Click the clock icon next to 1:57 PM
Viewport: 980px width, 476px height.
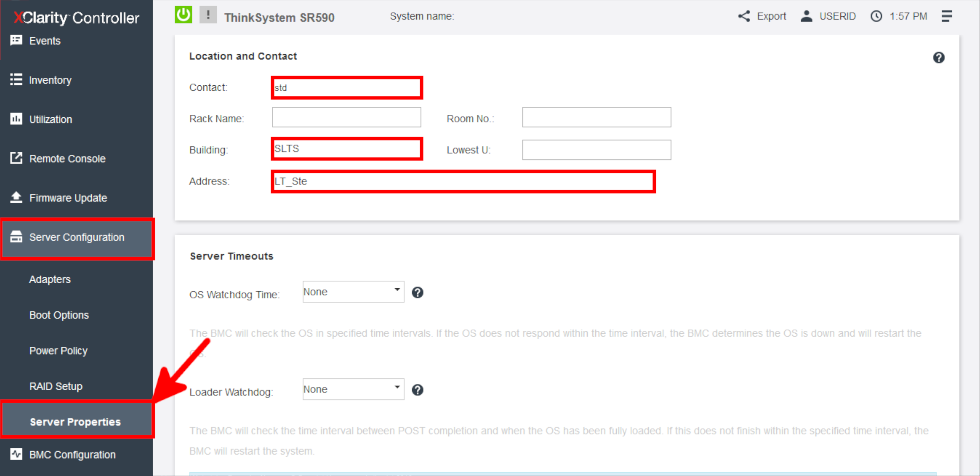point(876,16)
